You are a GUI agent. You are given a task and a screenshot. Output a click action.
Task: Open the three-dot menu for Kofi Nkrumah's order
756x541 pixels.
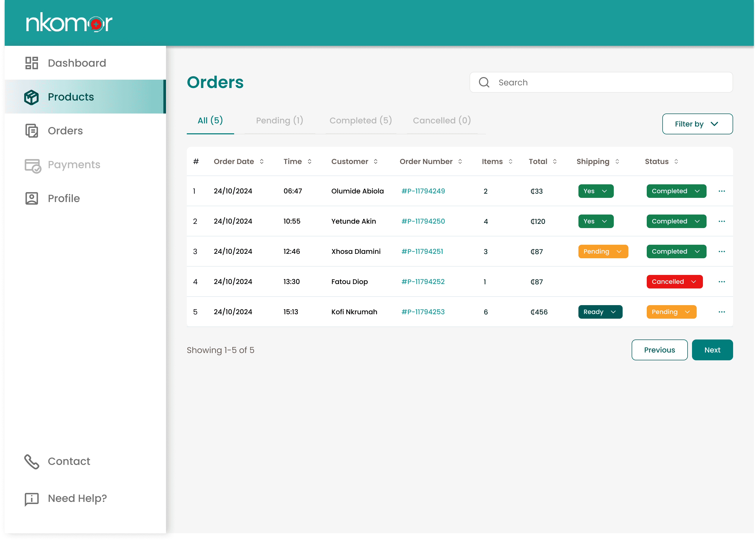(721, 312)
